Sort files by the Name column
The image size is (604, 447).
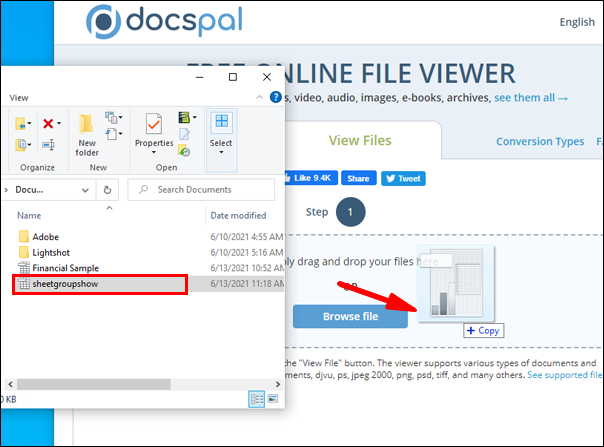(29, 215)
